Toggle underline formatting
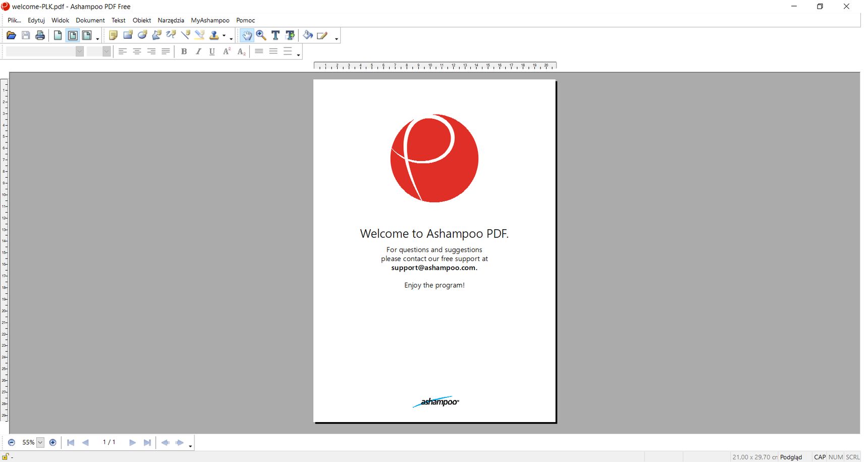 tap(212, 52)
